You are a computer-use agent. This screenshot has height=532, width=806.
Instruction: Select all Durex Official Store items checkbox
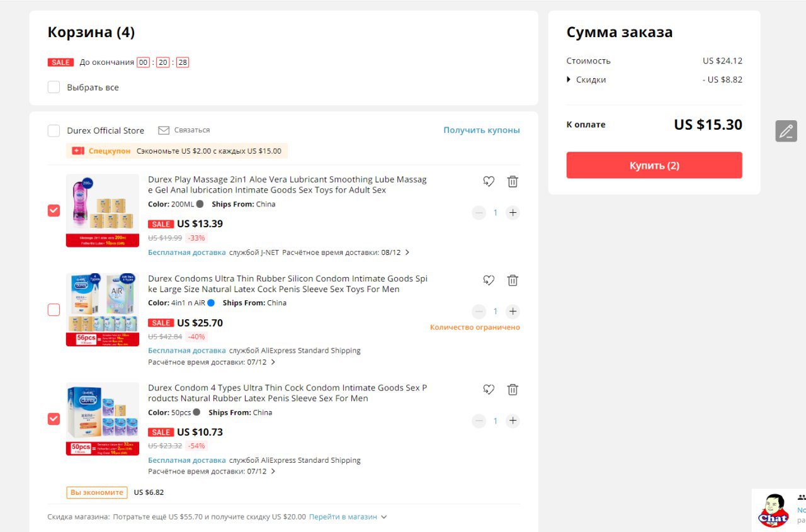pos(54,130)
